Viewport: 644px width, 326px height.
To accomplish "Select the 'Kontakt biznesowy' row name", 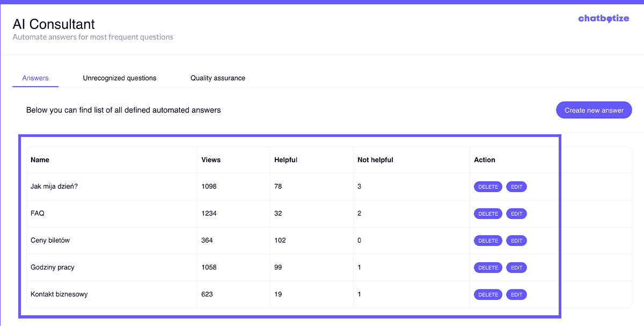I will click(x=59, y=294).
